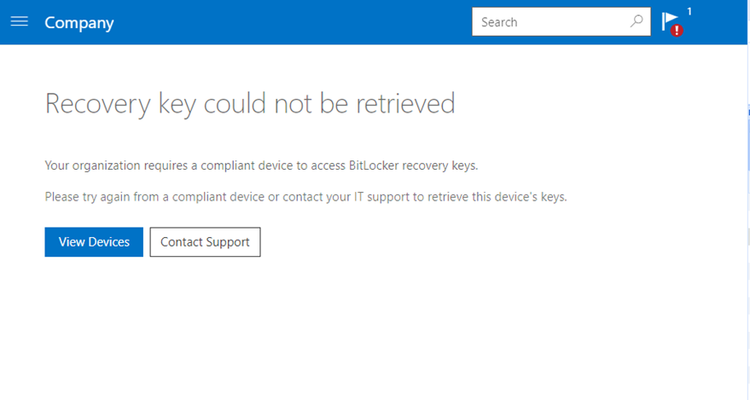The height and width of the screenshot is (400, 750).
Task: Open the hamburger navigation menu
Action: coord(19,22)
